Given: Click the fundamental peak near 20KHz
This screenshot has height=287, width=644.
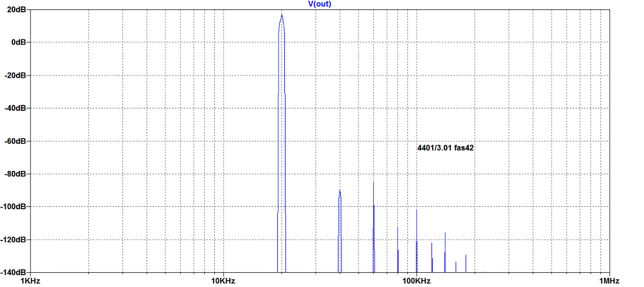Looking at the screenshot, I should click(x=282, y=14).
